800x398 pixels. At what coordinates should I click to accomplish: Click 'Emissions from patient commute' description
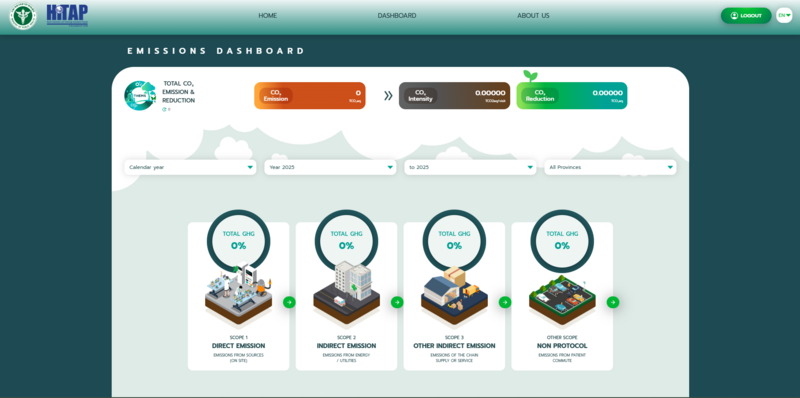point(562,358)
